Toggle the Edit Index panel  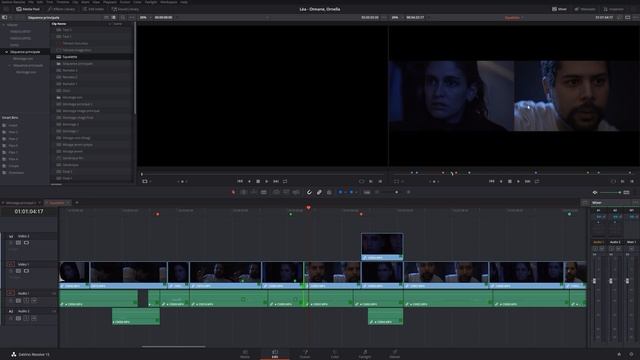pos(94,9)
